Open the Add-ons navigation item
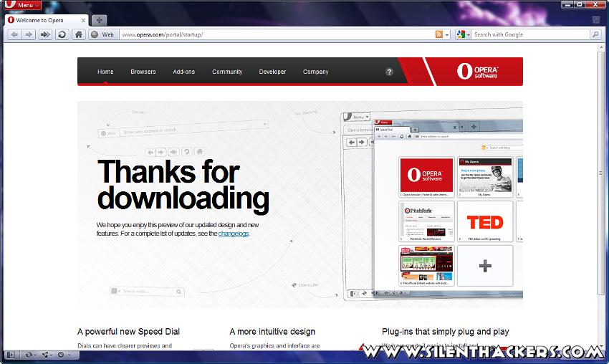This screenshot has height=364, width=609. pyautogui.click(x=183, y=72)
